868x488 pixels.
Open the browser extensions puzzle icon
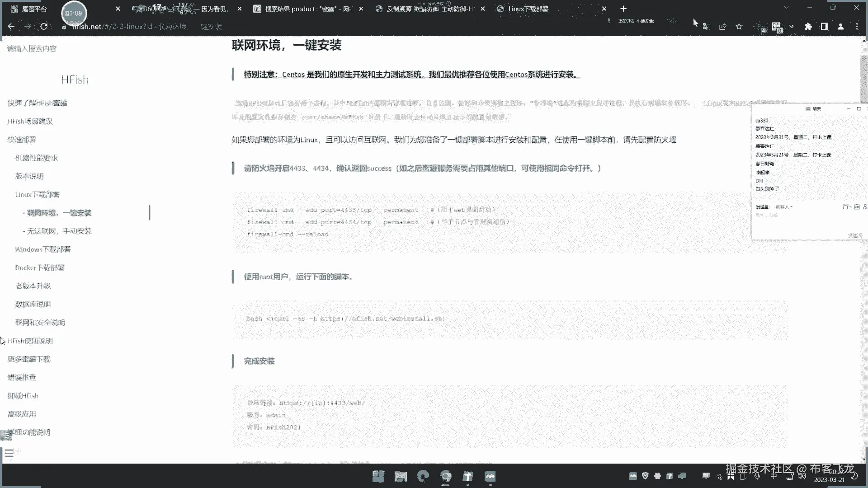(x=808, y=27)
